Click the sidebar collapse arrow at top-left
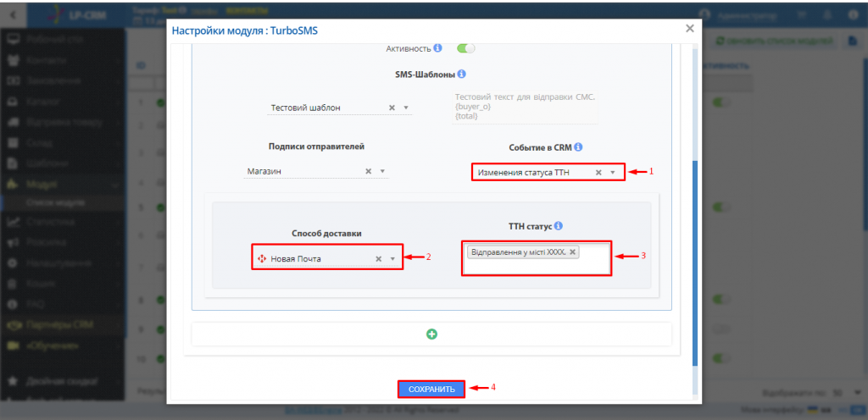This screenshot has width=868, height=420. click(14, 14)
